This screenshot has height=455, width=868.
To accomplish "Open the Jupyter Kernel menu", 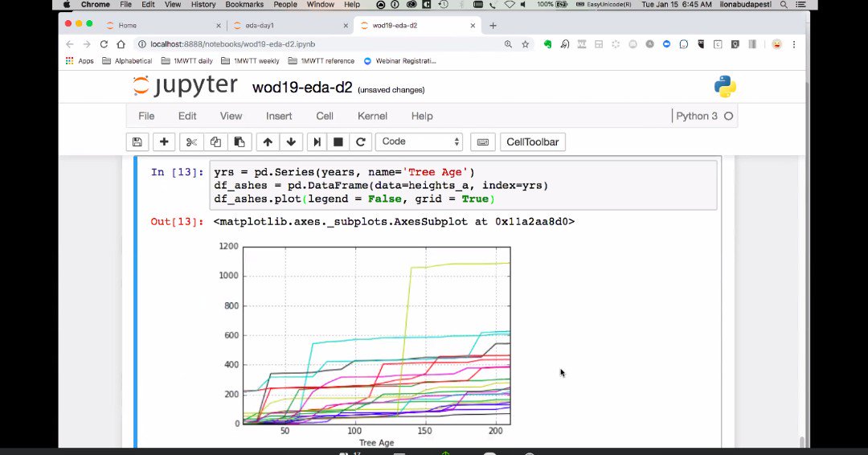I will 372,116.
